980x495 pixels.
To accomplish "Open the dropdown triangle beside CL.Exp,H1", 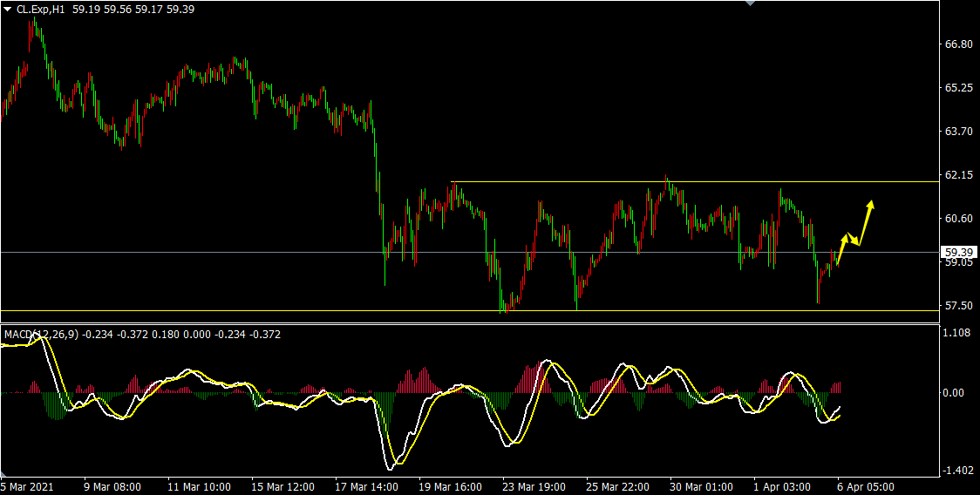I will [x=8, y=8].
